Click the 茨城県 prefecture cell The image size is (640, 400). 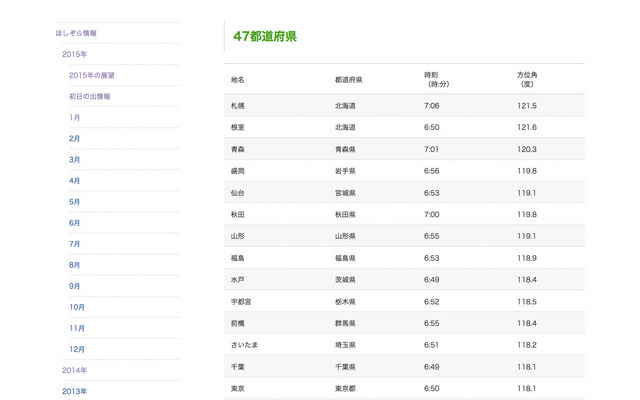click(x=345, y=280)
